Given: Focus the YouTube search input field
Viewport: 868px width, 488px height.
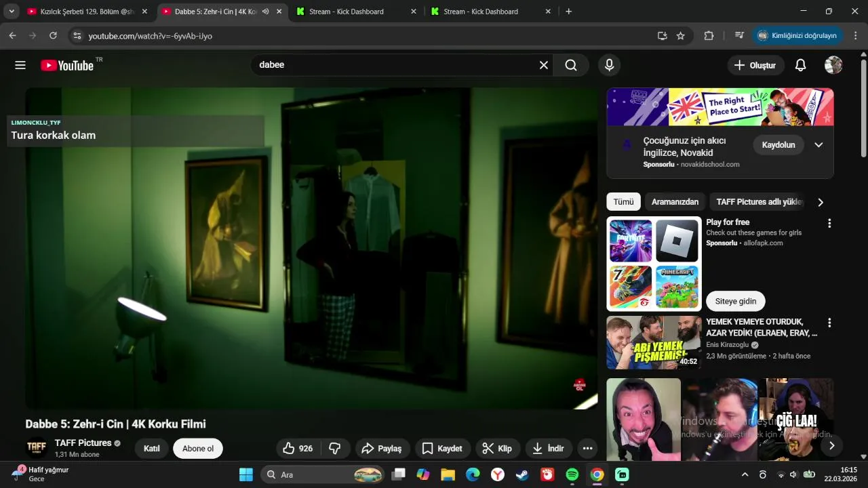Looking at the screenshot, I should point(393,65).
